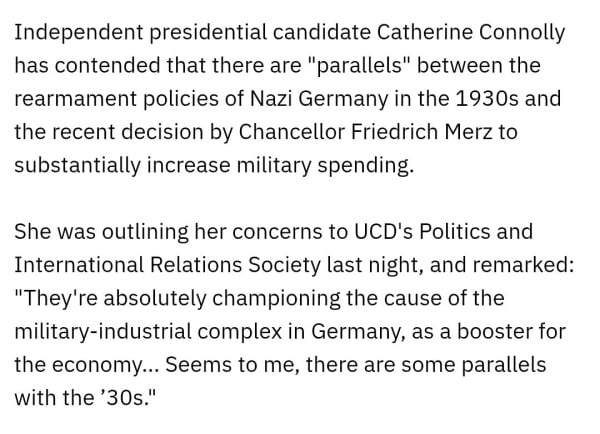Screen dimensions: 600x434
Task: Click the word 'Independent' at the article start
Action: (x=70, y=32)
